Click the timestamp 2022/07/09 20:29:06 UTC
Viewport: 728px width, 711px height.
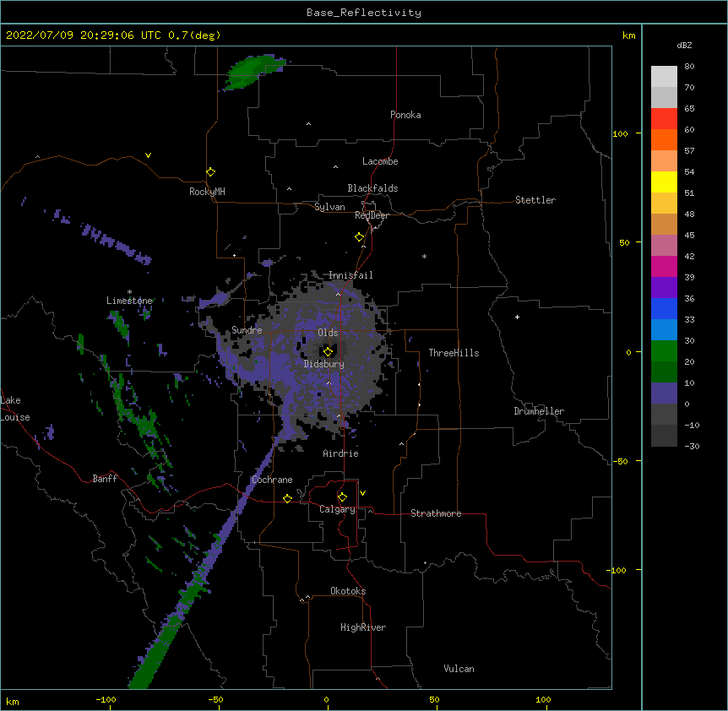[x=84, y=35]
